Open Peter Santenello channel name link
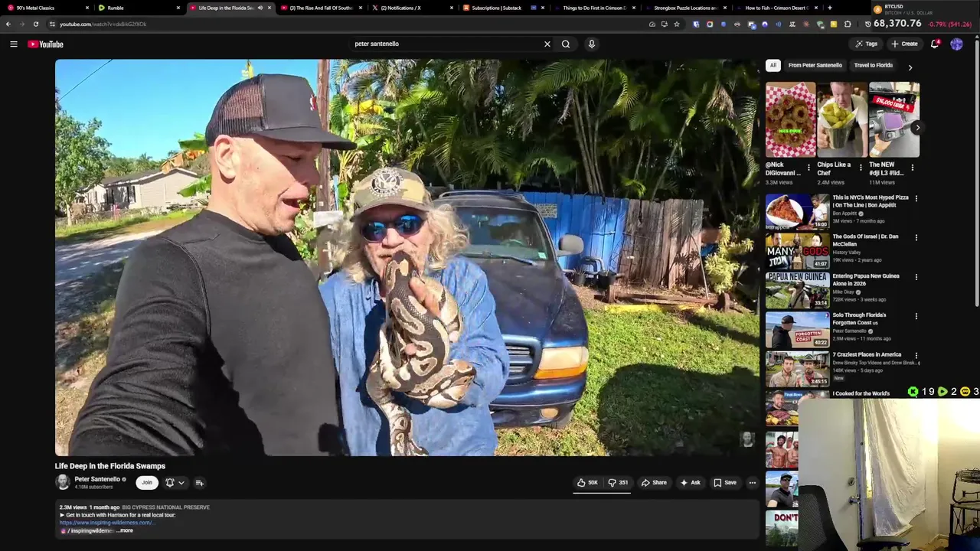This screenshot has height=551, width=980. [97, 479]
